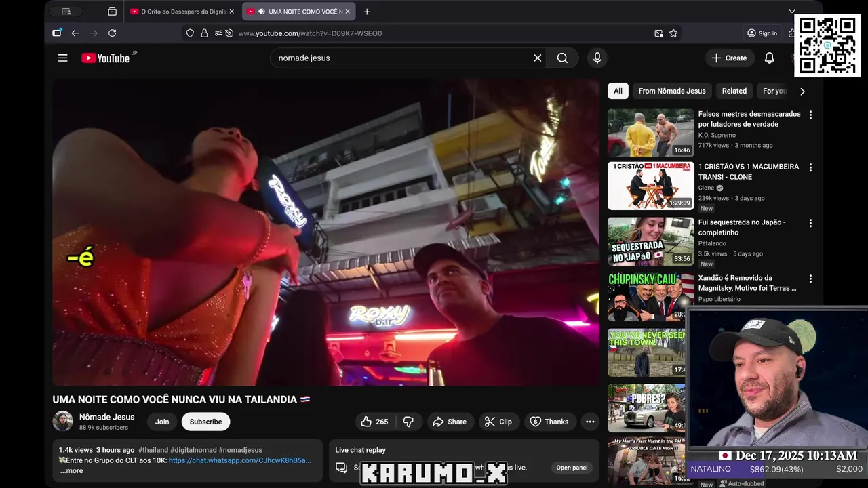Open the live chat replay panel
The height and width of the screenshot is (488, 868).
(x=572, y=468)
